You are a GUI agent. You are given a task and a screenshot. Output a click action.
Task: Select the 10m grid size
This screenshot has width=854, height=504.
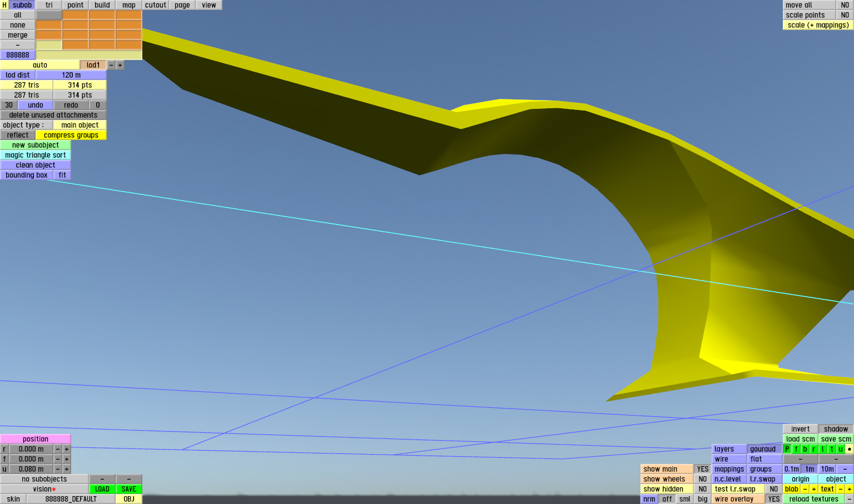827,469
